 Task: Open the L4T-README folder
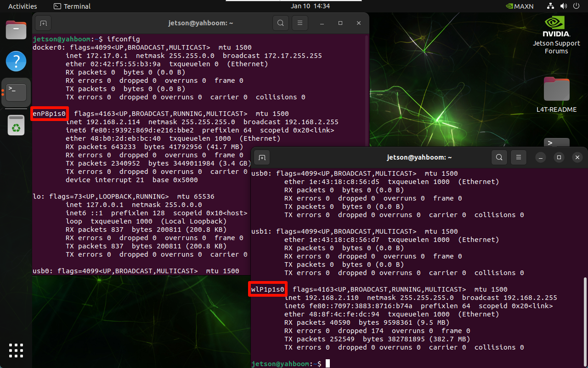coord(556,95)
